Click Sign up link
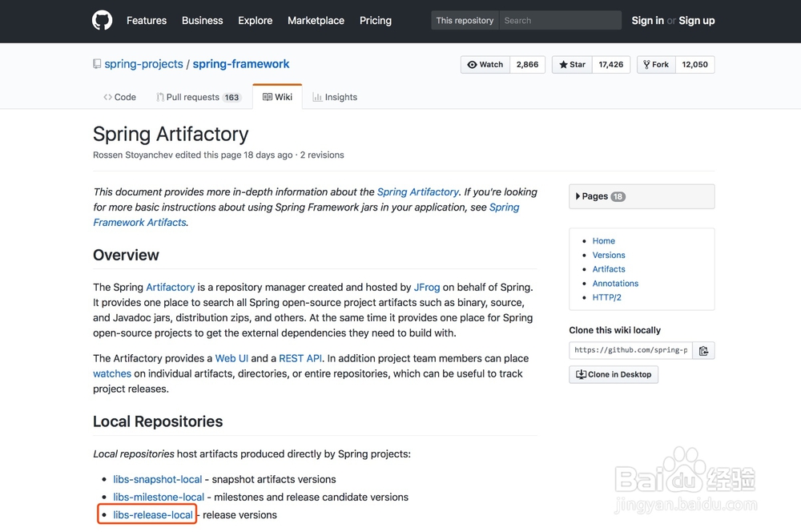 [696, 21]
